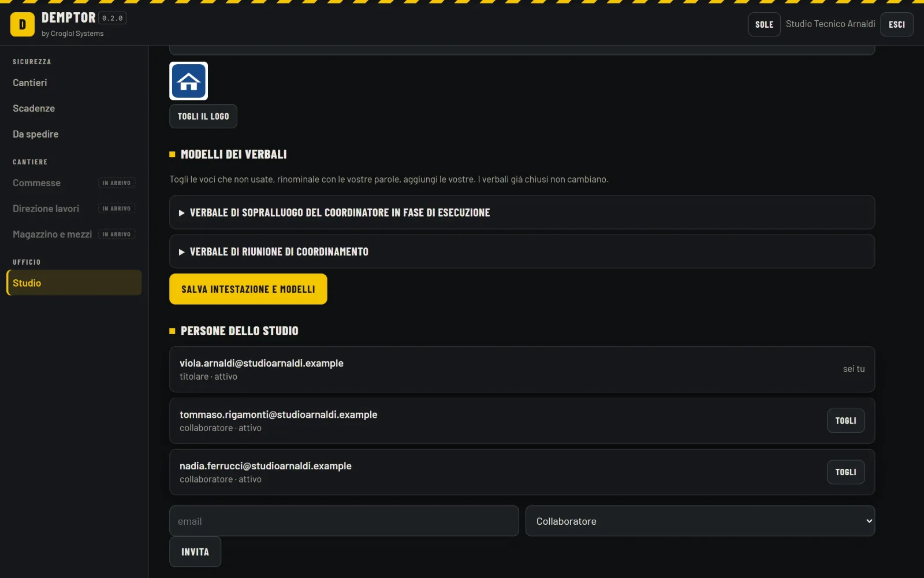The height and width of the screenshot is (578, 924).
Task: Click the Modelli dei verbali heading
Action: (x=234, y=154)
